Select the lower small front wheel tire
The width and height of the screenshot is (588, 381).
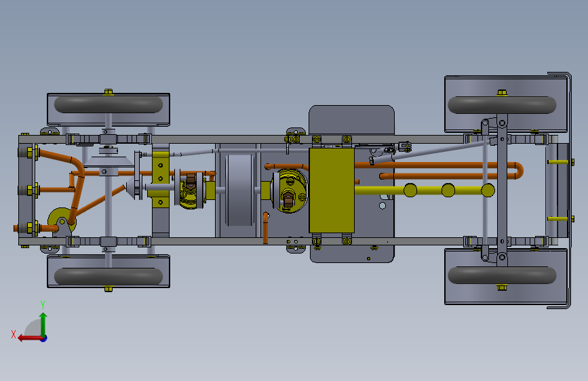pos(109,276)
